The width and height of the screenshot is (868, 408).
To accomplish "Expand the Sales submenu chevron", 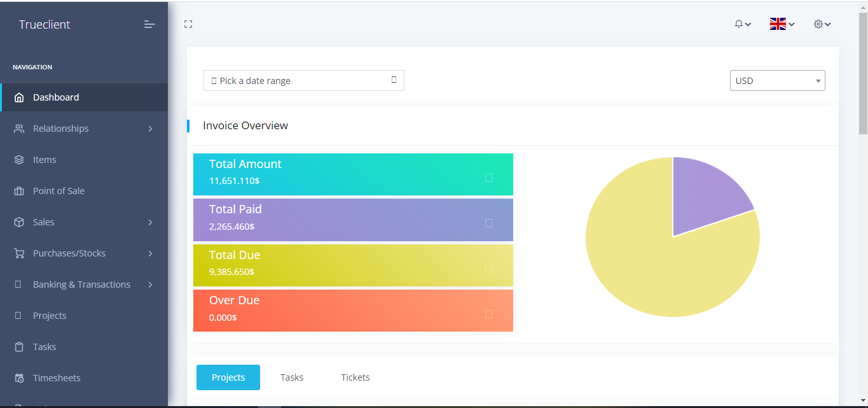I will [x=150, y=222].
